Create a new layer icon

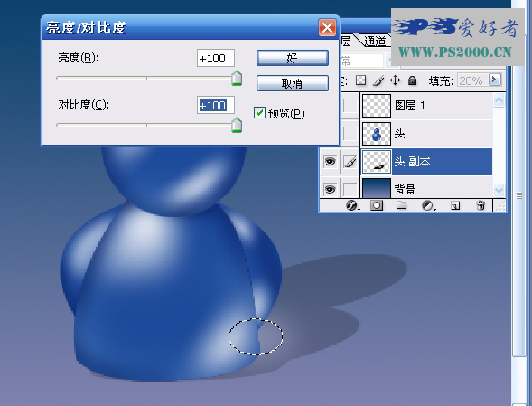point(455,205)
